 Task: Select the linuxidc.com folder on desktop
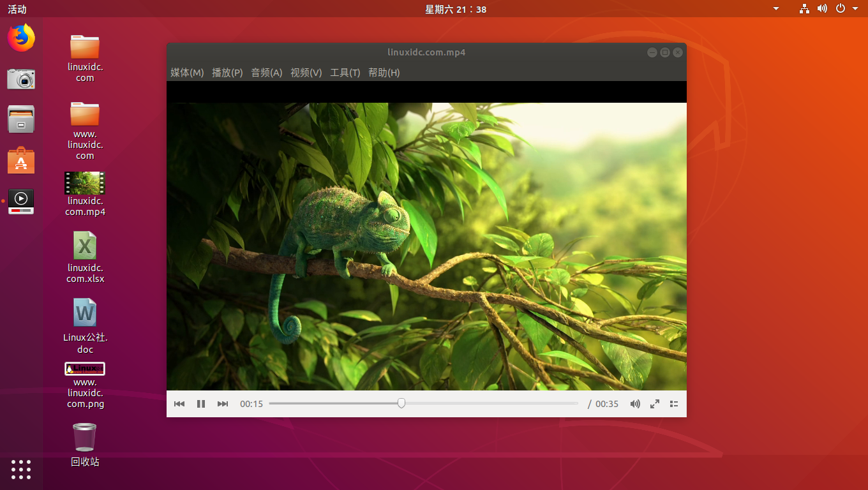click(x=85, y=58)
